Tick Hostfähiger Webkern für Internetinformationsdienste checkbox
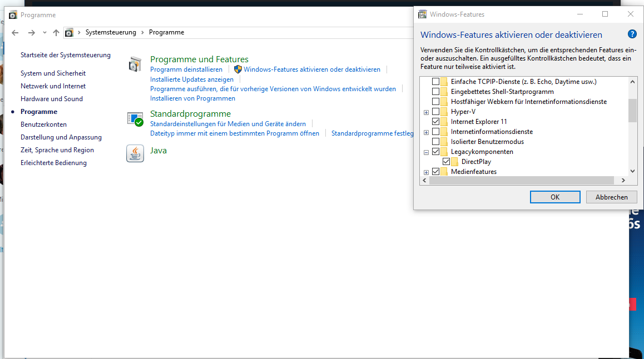644x359 pixels. click(x=436, y=101)
